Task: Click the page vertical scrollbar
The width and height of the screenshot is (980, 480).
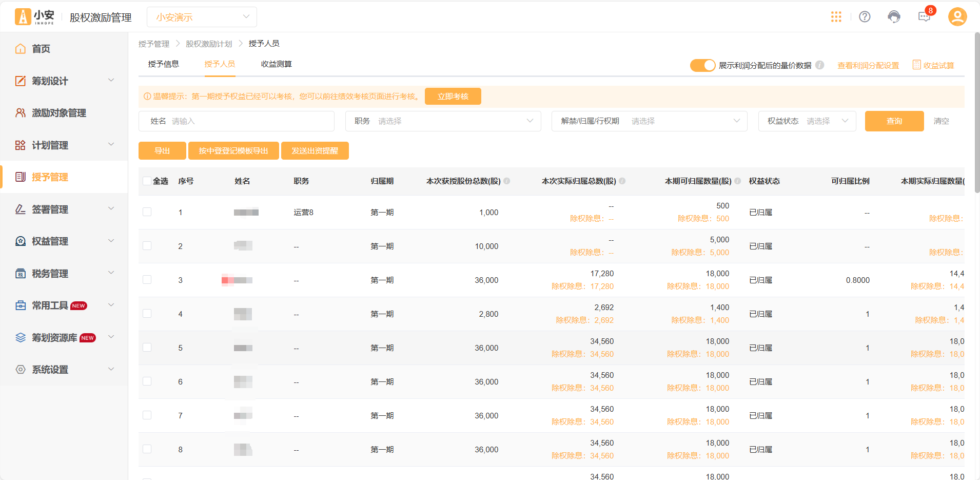Action: pos(977,113)
